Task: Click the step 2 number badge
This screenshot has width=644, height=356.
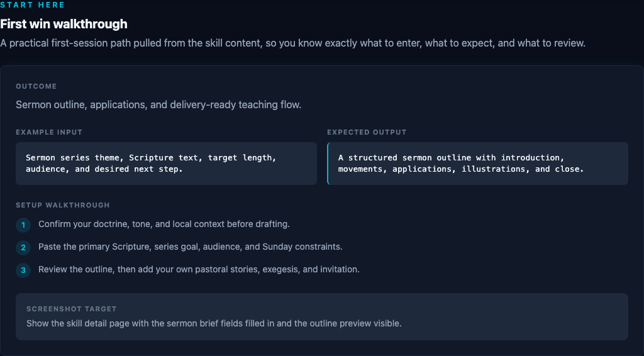Action: point(23,248)
